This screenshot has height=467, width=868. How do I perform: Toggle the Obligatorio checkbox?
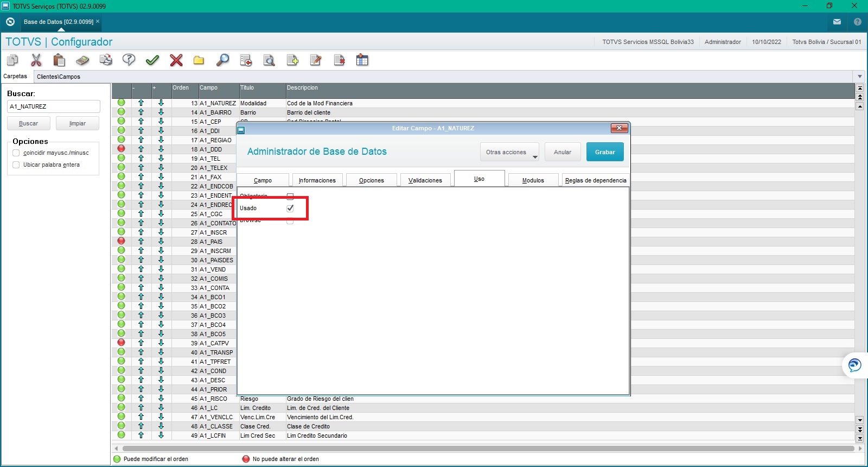tap(290, 196)
